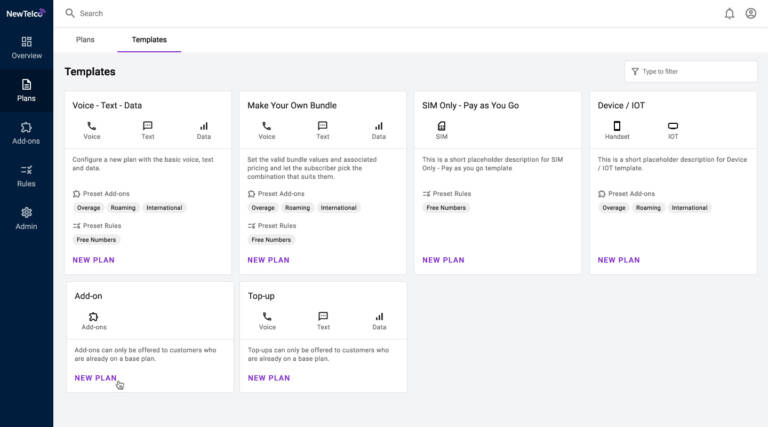
Task: Create new plan from Voice - Text - Data
Action: [94, 260]
